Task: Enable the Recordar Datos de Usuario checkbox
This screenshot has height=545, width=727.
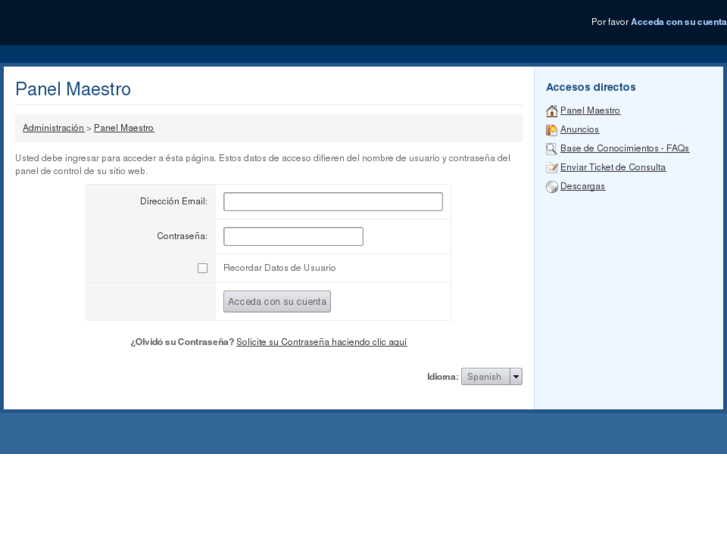Action: click(x=202, y=268)
